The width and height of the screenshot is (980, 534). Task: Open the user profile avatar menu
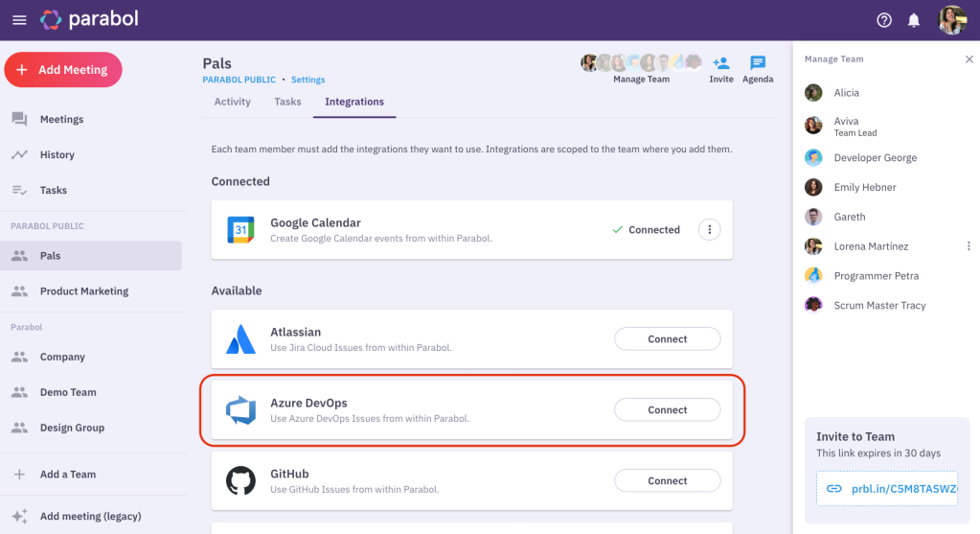[952, 20]
